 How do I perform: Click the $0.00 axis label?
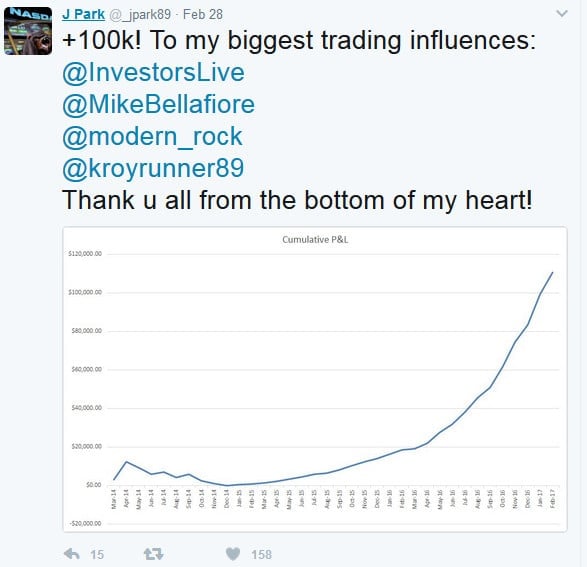coord(94,485)
